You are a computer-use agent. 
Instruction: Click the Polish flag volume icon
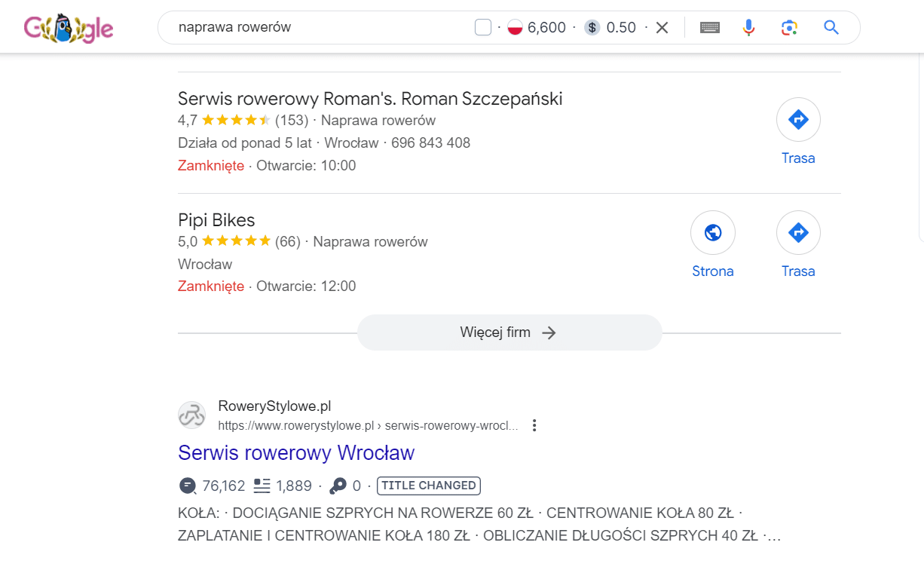pyautogui.click(x=516, y=28)
